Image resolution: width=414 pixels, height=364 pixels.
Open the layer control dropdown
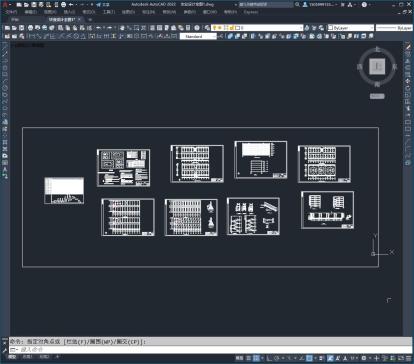257,28
